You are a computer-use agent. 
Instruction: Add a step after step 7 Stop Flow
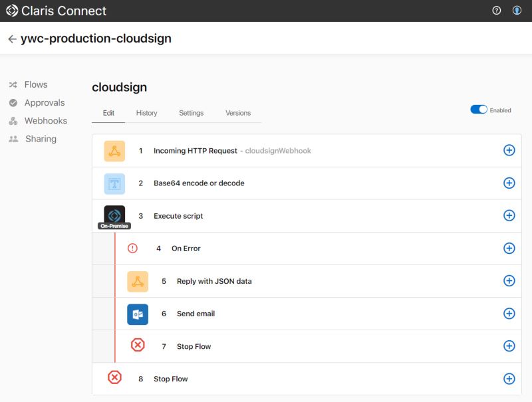click(509, 346)
